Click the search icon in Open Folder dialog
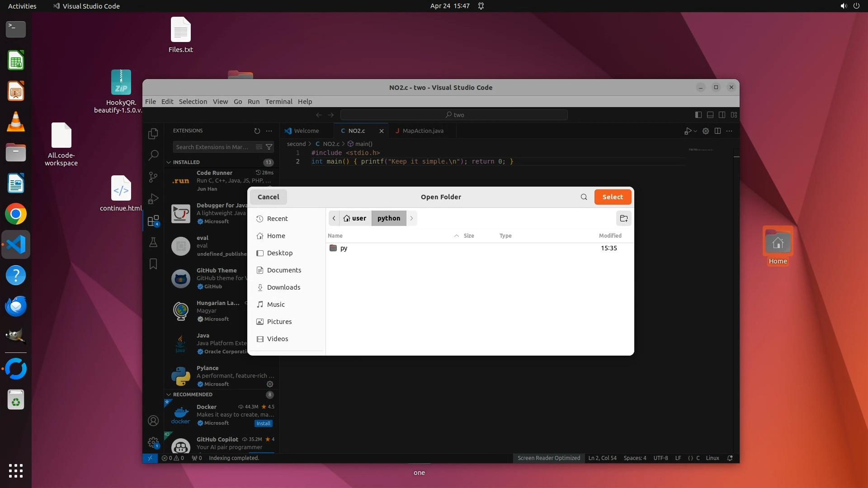 coord(584,197)
